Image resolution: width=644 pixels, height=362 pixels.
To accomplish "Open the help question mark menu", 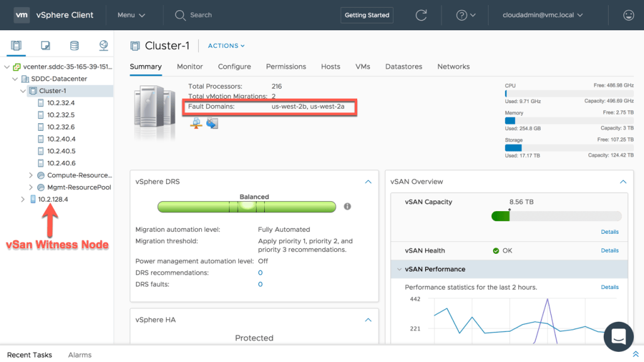I will [466, 15].
